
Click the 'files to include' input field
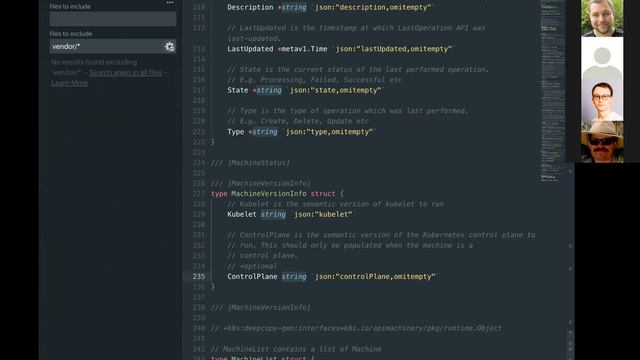(113, 19)
